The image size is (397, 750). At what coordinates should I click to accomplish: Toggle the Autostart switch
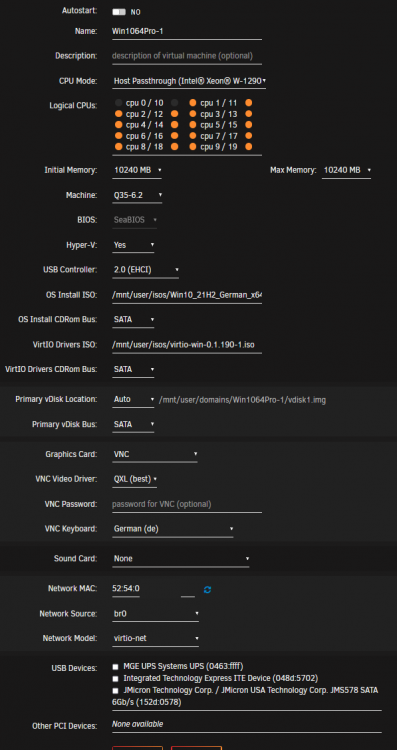[119, 12]
